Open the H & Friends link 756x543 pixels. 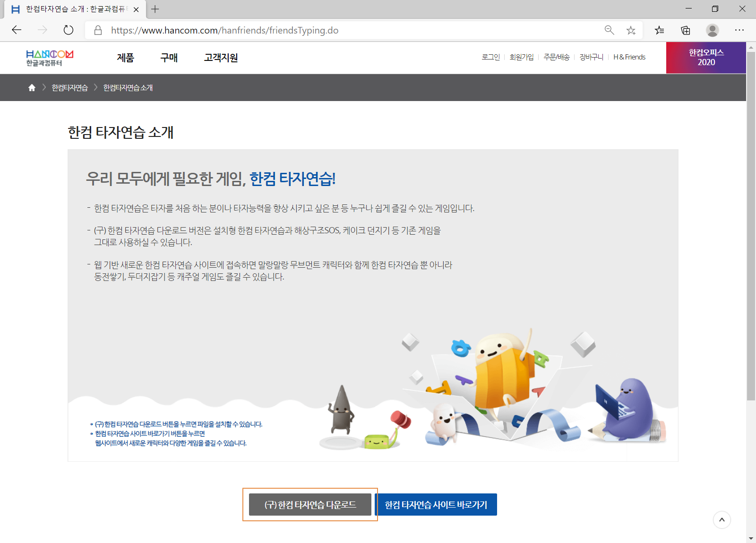[629, 57]
